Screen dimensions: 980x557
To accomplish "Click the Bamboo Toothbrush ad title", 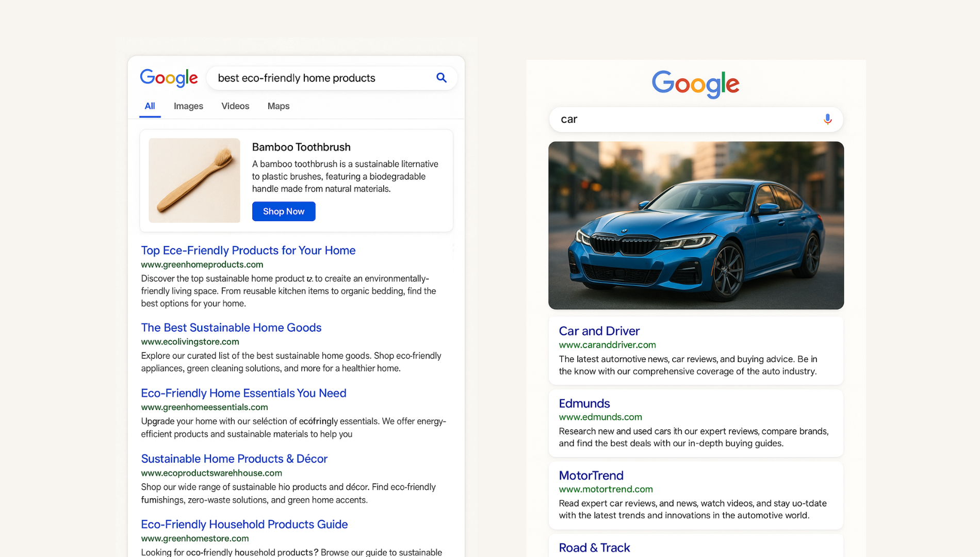I will tap(301, 148).
